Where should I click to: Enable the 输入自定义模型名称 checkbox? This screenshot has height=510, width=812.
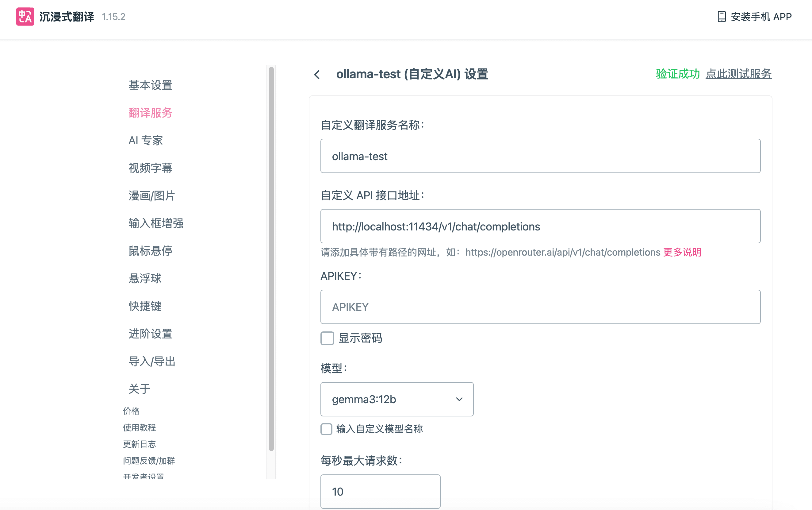pyautogui.click(x=326, y=429)
